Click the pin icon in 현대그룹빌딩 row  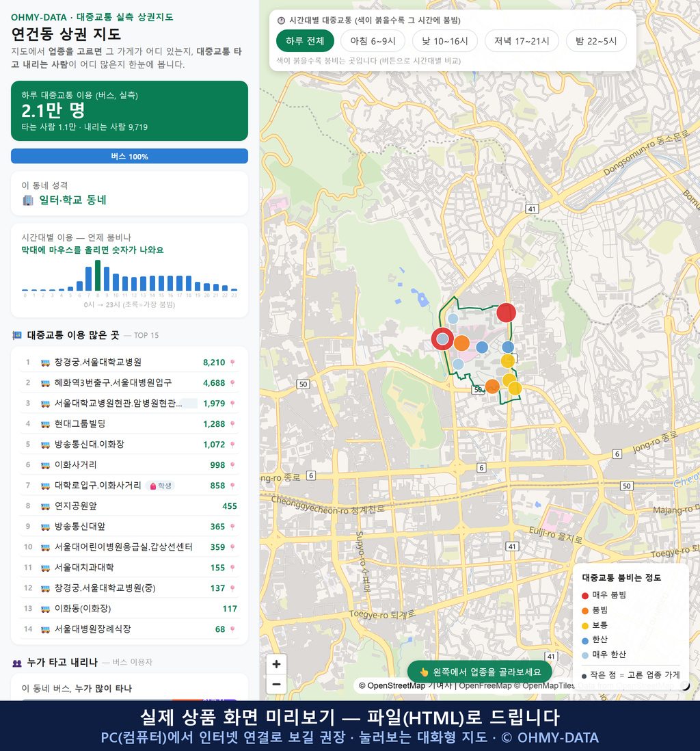(232, 424)
